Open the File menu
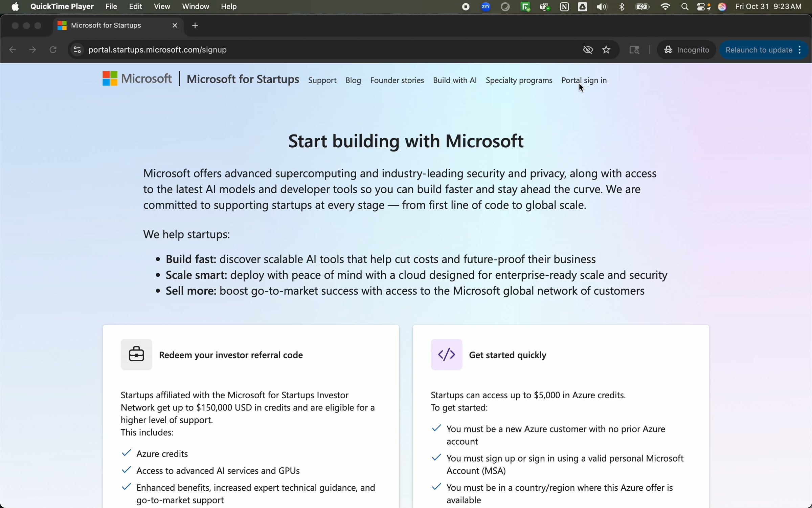 [111, 6]
